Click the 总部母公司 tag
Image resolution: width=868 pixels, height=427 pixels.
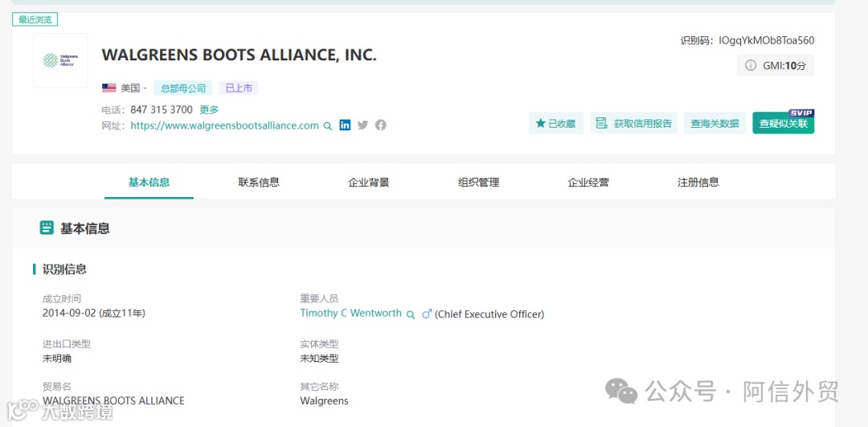pyautogui.click(x=183, y=88)
